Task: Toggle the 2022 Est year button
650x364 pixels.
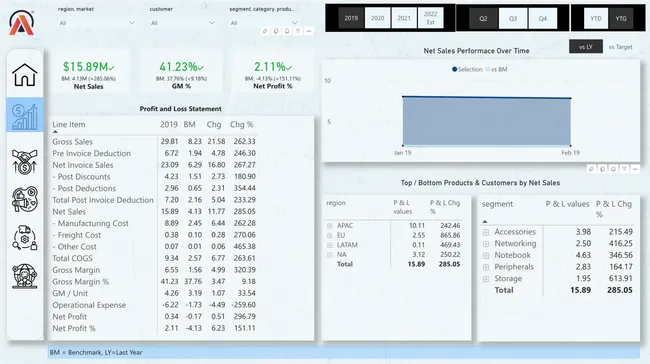Action: (x=431, y=18)
